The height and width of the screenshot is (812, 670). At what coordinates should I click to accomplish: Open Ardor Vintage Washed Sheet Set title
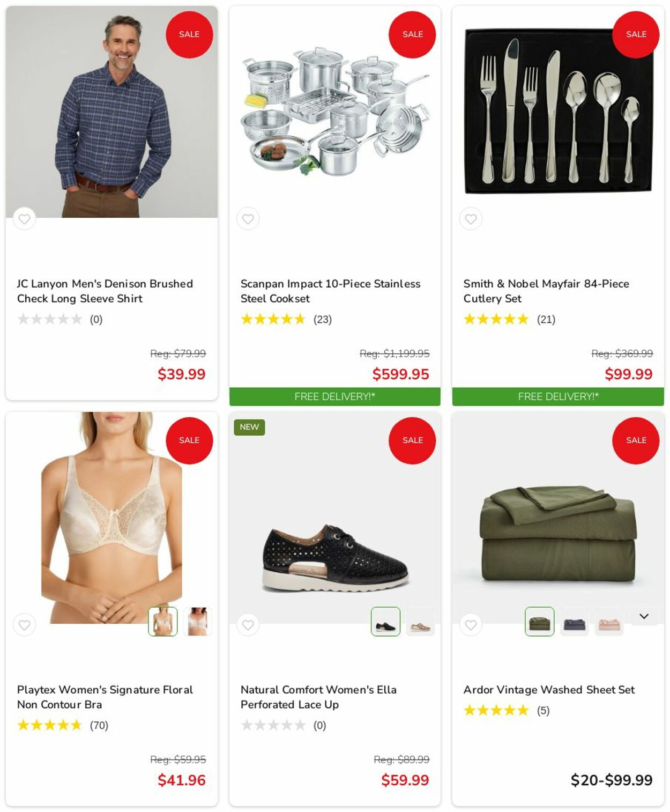(x=549, y=690)
